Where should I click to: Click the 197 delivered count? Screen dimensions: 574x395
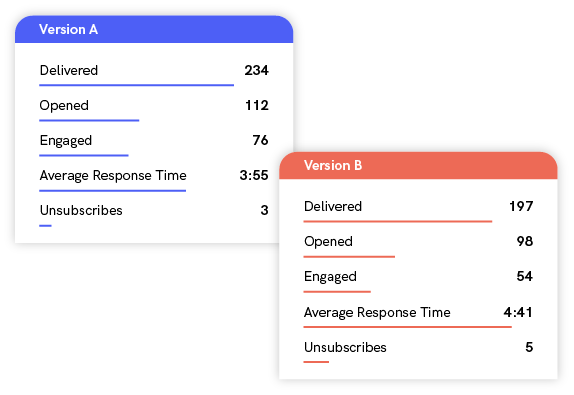[521, 206]
